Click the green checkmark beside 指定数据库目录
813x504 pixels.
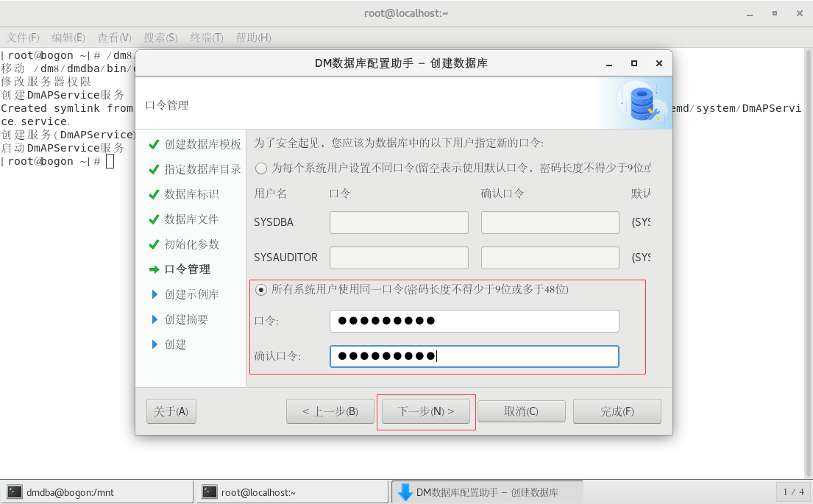[154, 169]
